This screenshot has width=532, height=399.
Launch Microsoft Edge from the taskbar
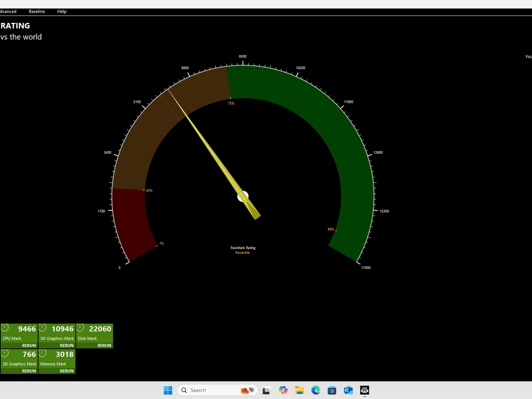(316, 390)
